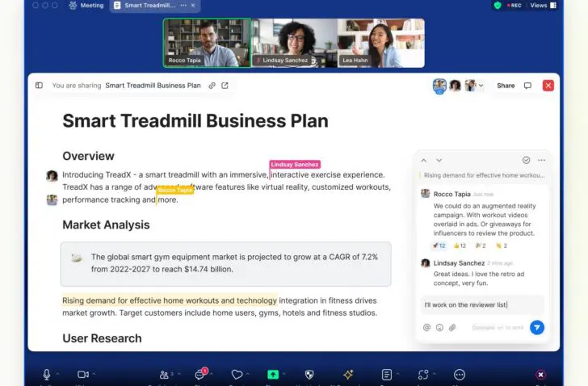Stop sharing with red X button
The width and height of the screenshot is (588, 386).
pyautogui.click(x=548, y=86)
